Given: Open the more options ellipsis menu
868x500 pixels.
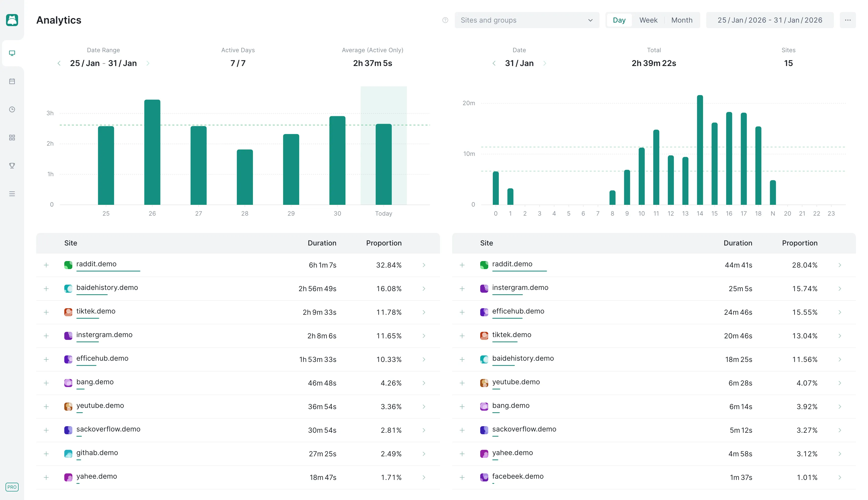Looking at the screenshot, I should click(848, 20).
